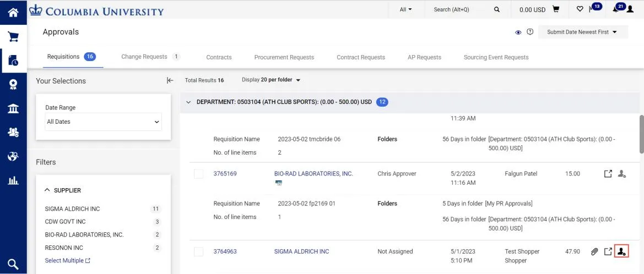Click requisition name 2023-05-02 tmcbride 06
644x274 pixels.
pyautogui.click(x=309, y=139)
